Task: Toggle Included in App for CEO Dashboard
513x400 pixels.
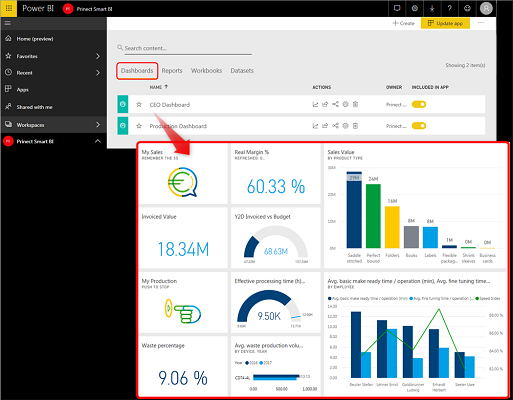Action: (419, 104)
